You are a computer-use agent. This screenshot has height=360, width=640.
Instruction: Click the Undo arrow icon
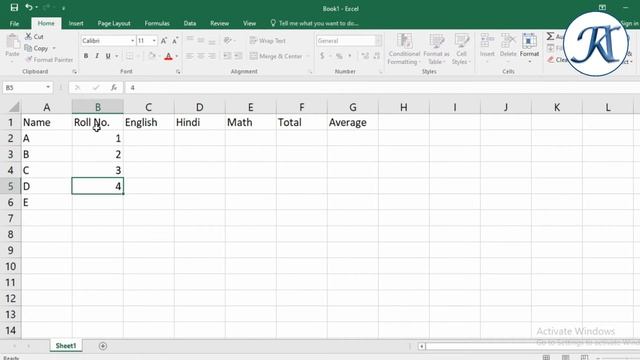click(29, 7)
